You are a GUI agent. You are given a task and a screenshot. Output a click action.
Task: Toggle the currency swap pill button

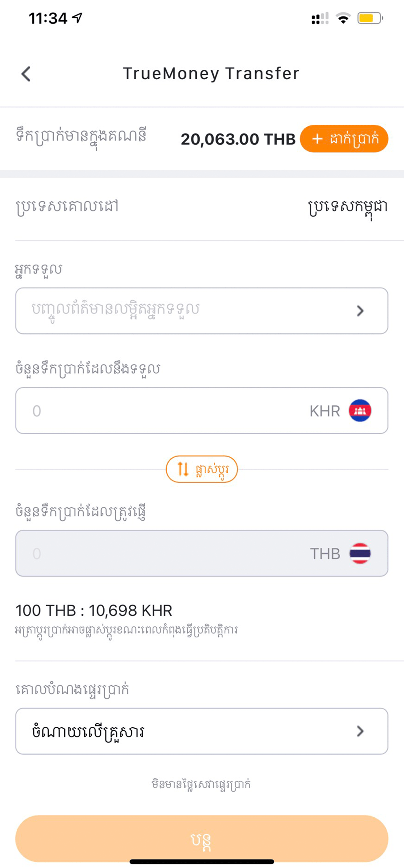202,469
